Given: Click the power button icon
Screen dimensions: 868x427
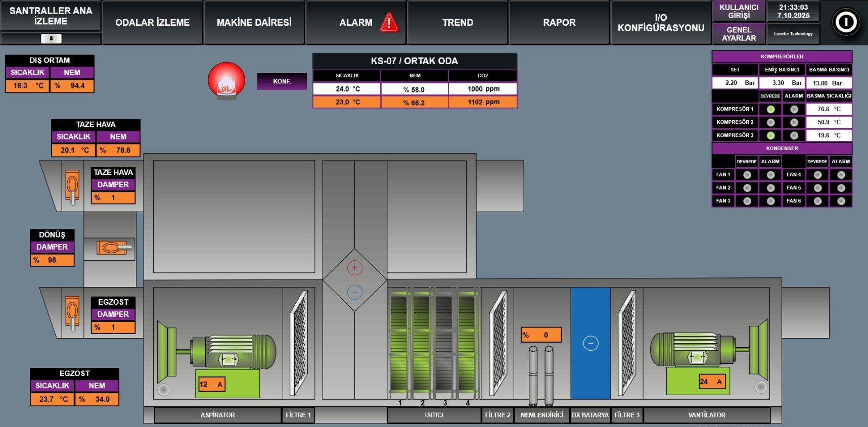Looking at the screenshot, I should [x=846, y=22].
